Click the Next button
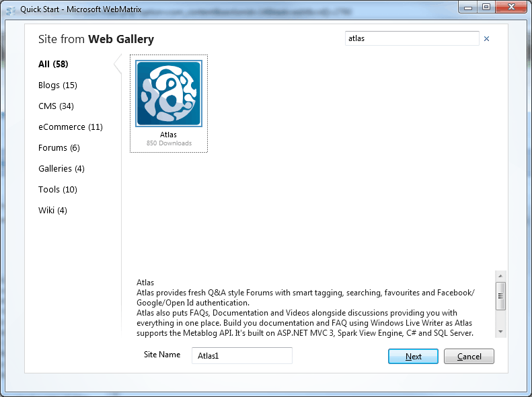Screen dimensions: 532x397 pos(413,356)
